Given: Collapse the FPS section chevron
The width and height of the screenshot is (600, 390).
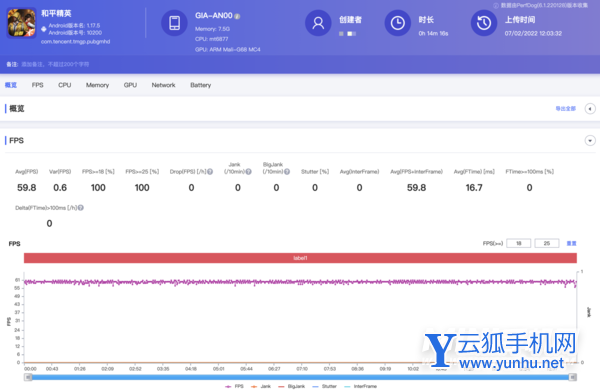Looking at the screenshot, I should point(590,140).
